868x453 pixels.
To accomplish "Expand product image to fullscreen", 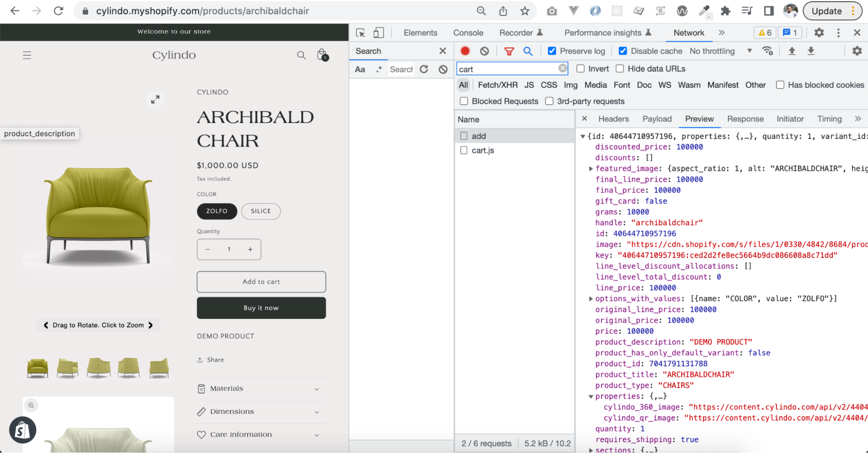I will [155, 99].
